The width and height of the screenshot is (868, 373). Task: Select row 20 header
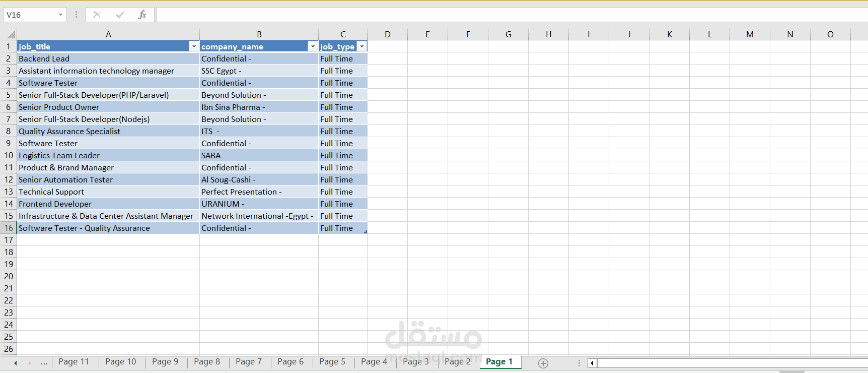pos(9,276)
